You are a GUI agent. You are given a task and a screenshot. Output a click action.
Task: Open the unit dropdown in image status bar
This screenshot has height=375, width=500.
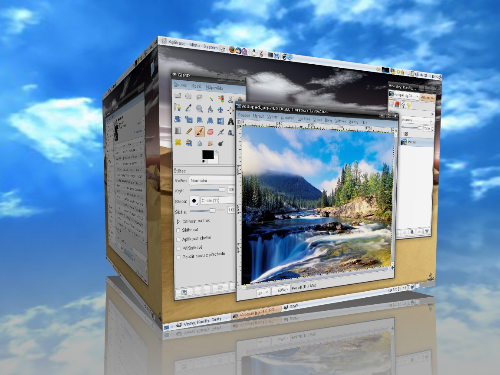click(263, 292)
